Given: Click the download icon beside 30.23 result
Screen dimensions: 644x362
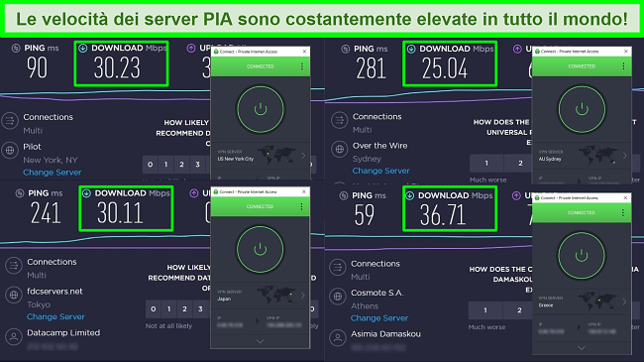Looking at the screenshot, I should click(x=83, y=49).
